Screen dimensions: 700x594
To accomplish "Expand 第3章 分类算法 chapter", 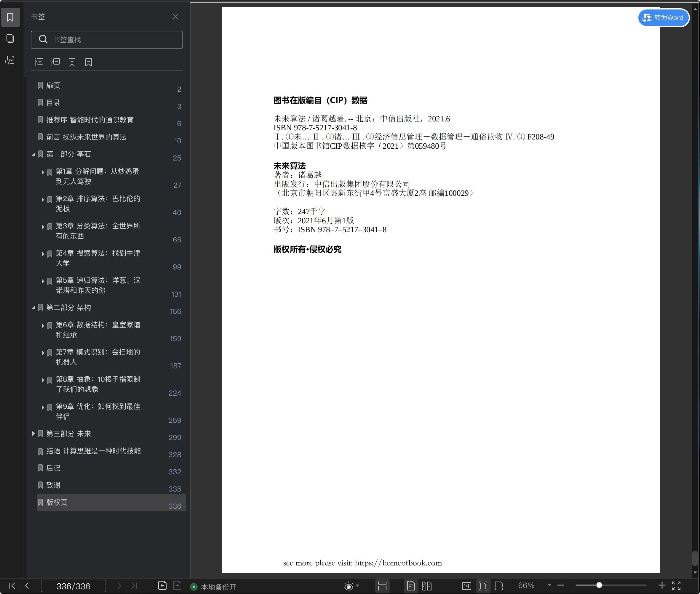I will click(43, 227).
